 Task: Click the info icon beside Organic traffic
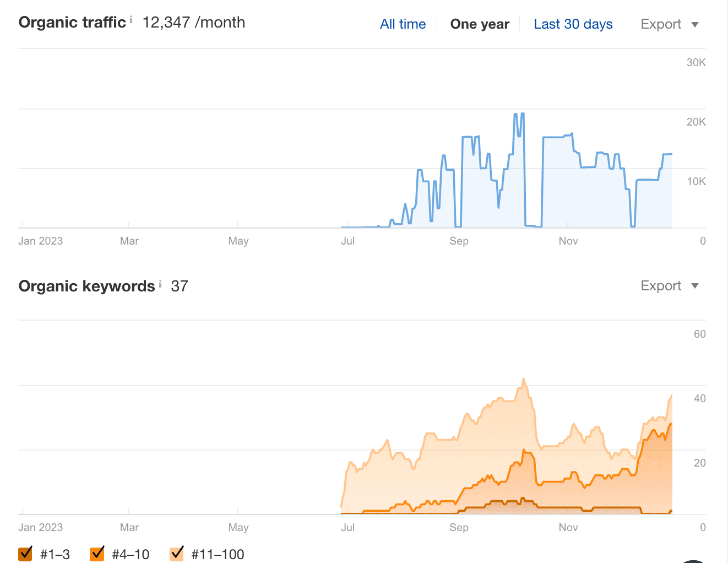[131, 20]
